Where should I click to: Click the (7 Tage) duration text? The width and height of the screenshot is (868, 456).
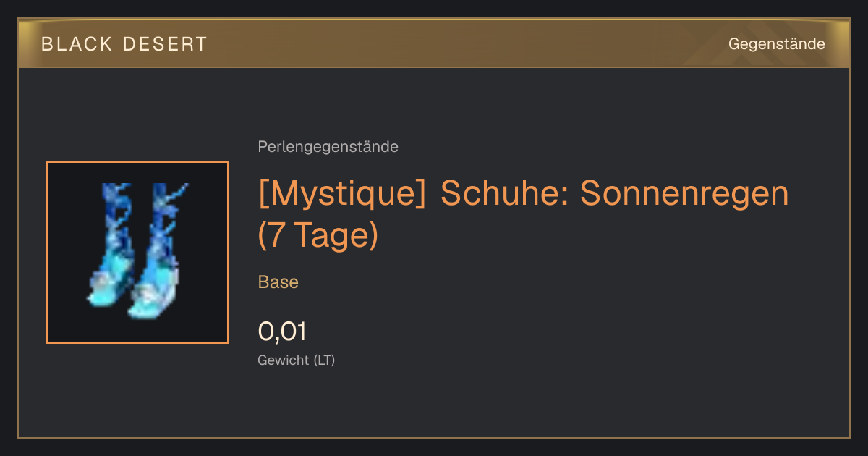318,236
